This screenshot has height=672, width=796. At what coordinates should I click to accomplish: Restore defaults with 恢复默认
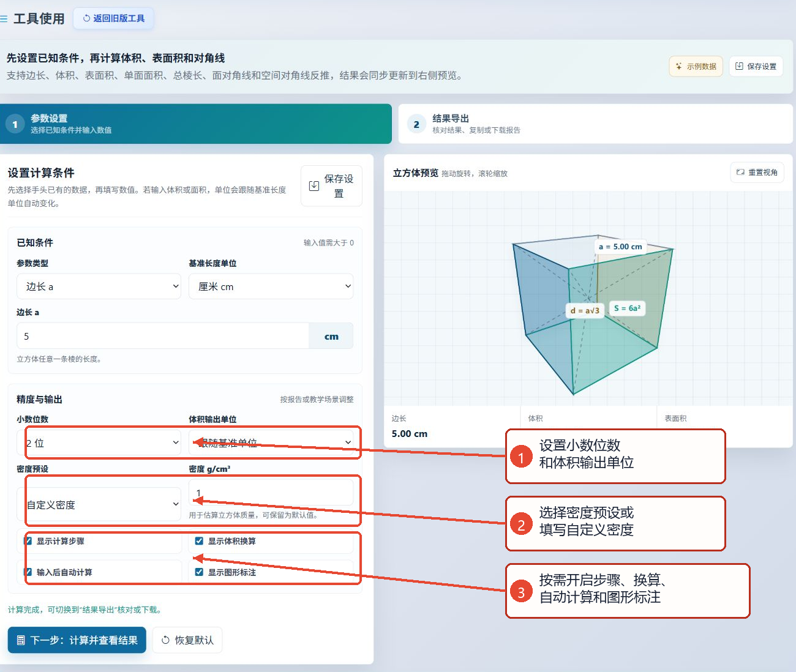pyautogui.click(x=187, y=640)
